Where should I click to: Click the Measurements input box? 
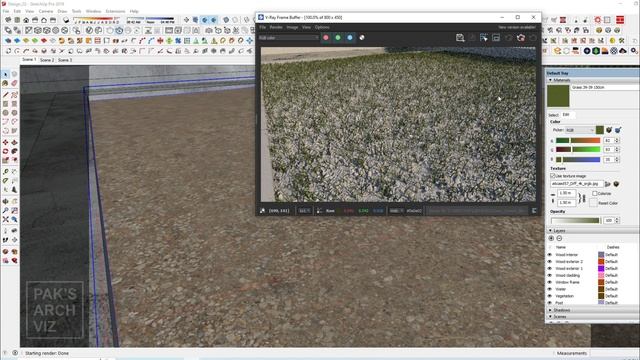click(614, 353)
